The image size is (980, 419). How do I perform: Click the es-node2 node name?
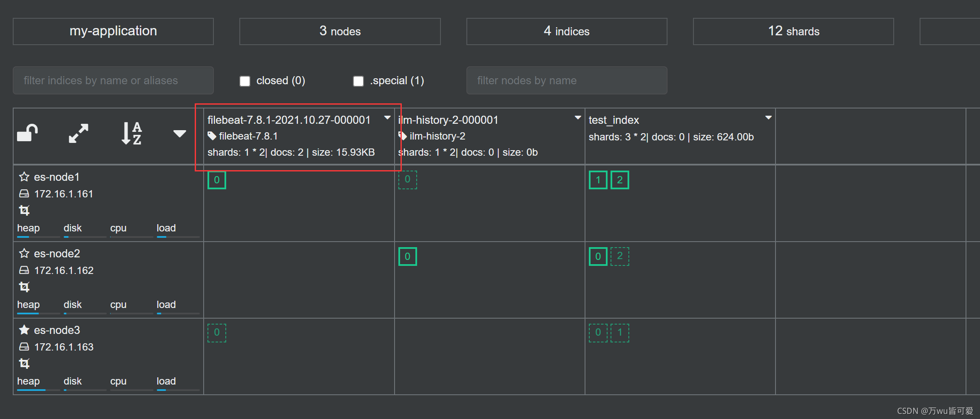coord(57,254)
